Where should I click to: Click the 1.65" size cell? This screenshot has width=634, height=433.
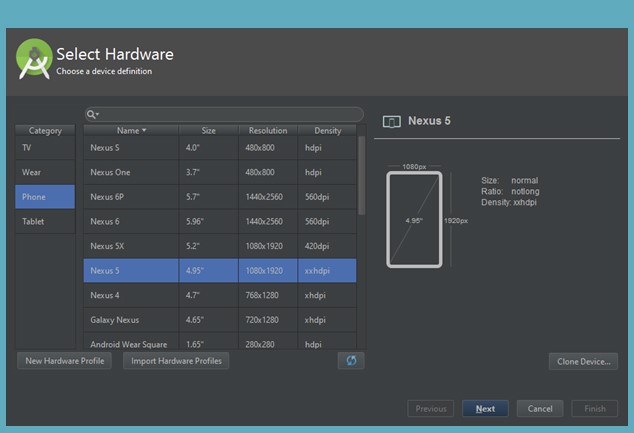209,342
